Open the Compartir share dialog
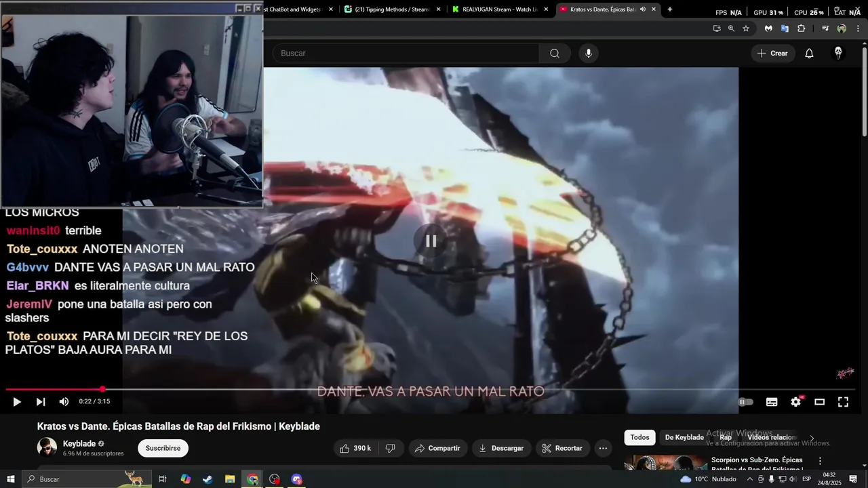Viewport: 868px width, 488px height. (x=437, y=448)
